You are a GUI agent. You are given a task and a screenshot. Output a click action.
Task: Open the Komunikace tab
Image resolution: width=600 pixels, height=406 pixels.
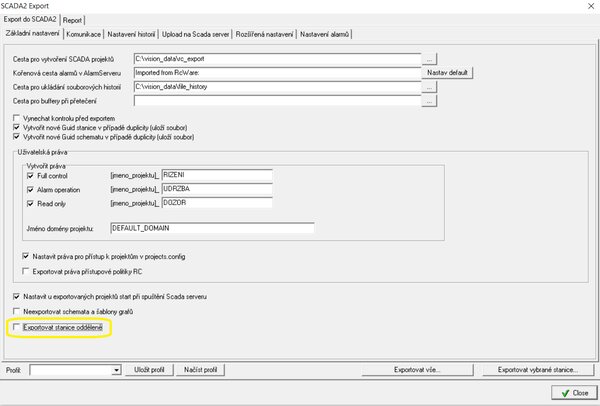91,35
